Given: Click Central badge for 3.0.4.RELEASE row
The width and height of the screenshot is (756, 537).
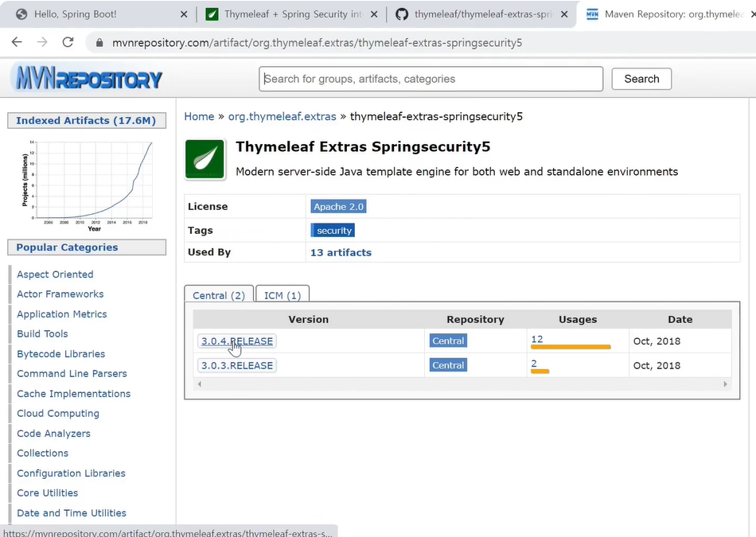Looking at the screenshot, I should 448,340.
